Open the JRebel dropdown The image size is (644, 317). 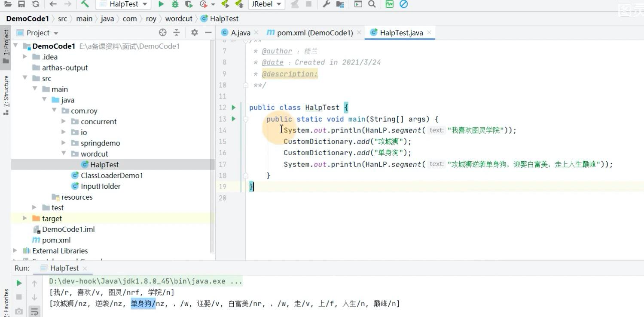click(x=266, y=4)
